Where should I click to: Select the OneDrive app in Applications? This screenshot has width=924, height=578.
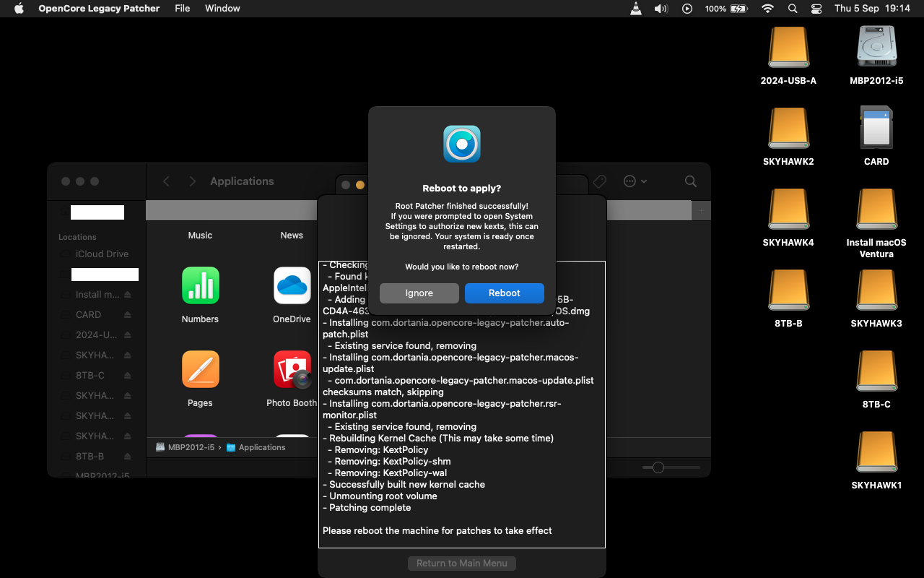pyautogui.click(x=292, y=285)
